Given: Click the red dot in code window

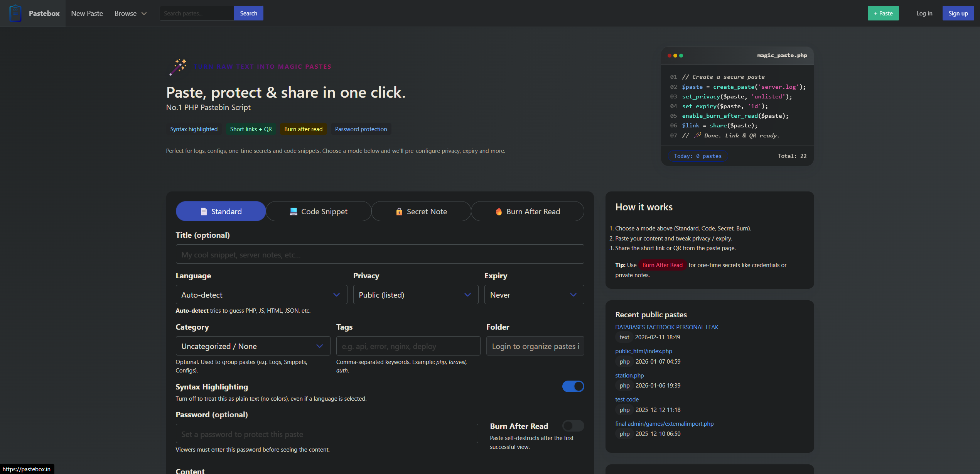Looking at the screenshot, I should [670, 56].
